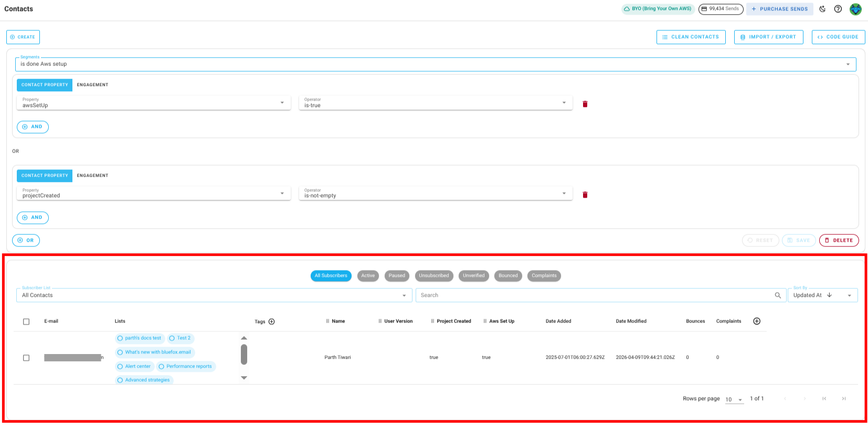Filter by Unverified subscribers
868x428 pixels.
point(474,276)
